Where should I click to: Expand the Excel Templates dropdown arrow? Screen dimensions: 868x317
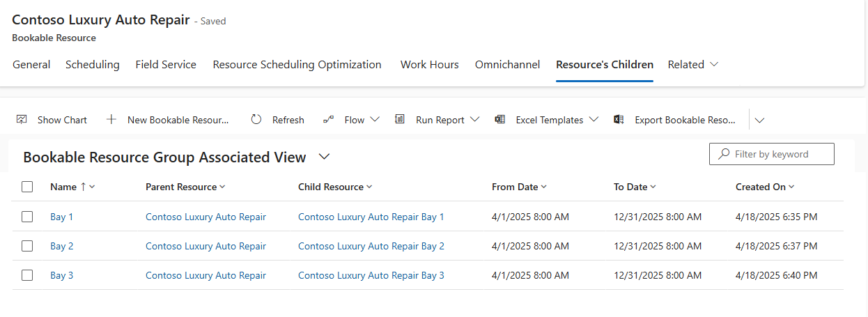pos(594,120)
